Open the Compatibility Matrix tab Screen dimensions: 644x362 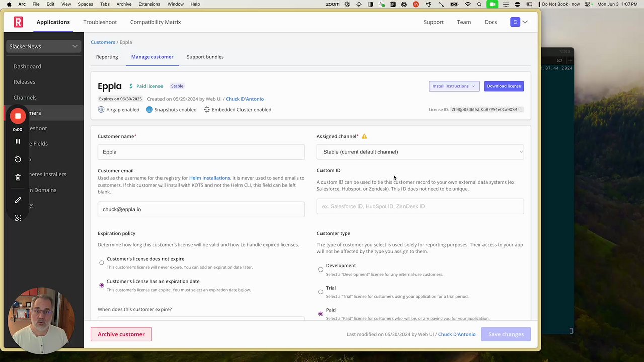[155, 22]
